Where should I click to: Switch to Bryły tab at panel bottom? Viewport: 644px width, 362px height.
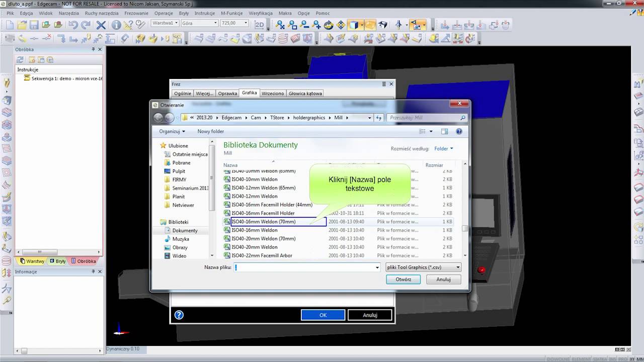[58, 261]
